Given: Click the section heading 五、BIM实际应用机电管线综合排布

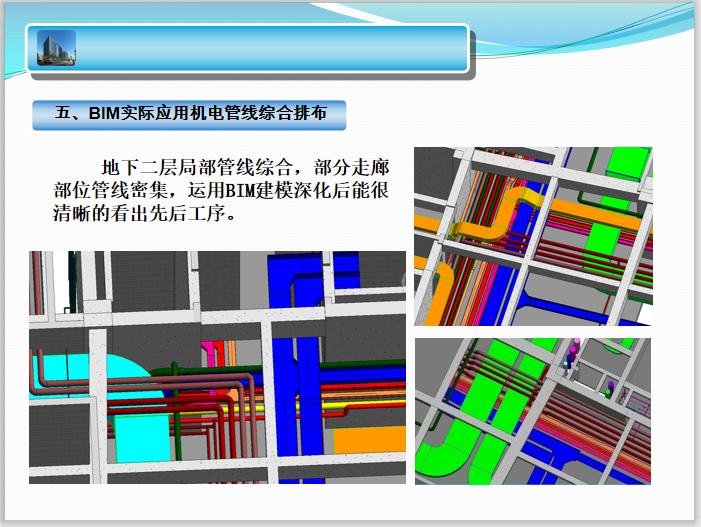Looking at the screenshot, I should [x=189, y=115].
